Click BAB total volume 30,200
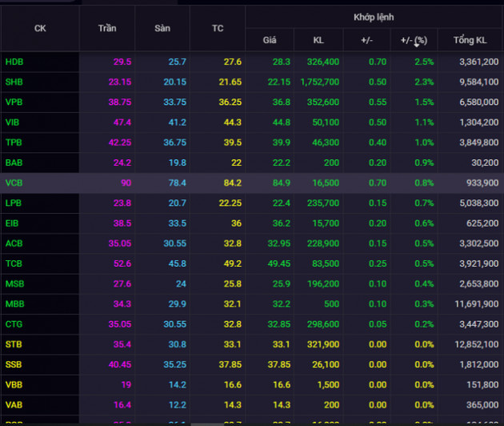This screenshot has height=426, width=504. click(x=485, y=163)
